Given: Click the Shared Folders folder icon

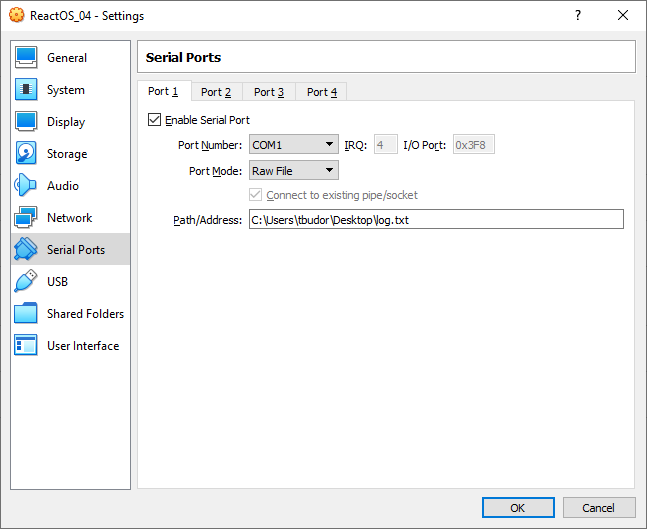Looking at the screenshot, I should (x=26, y=313).
